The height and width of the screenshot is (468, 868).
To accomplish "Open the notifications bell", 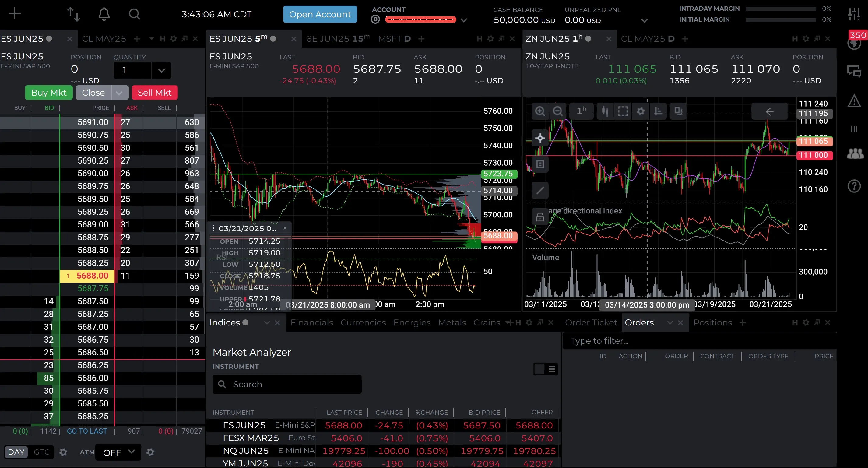I will (104, 14).
